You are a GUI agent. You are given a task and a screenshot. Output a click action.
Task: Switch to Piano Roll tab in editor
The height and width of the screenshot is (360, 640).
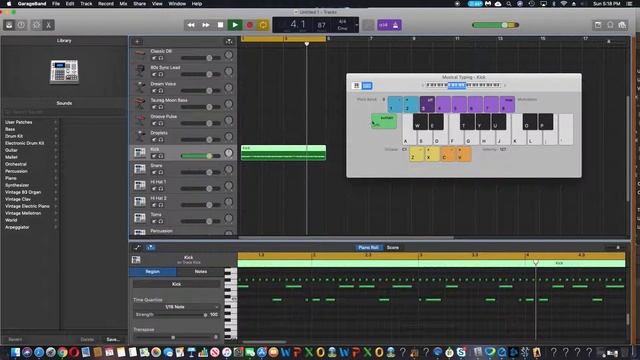(x=369, y=247)
